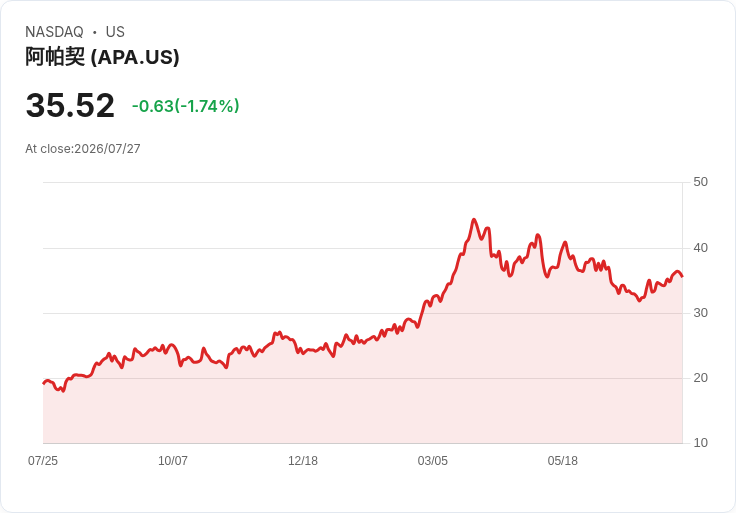The image size is (736, 513).
Task: Click the 05/18 date axis label
Action: coord(562,460)
